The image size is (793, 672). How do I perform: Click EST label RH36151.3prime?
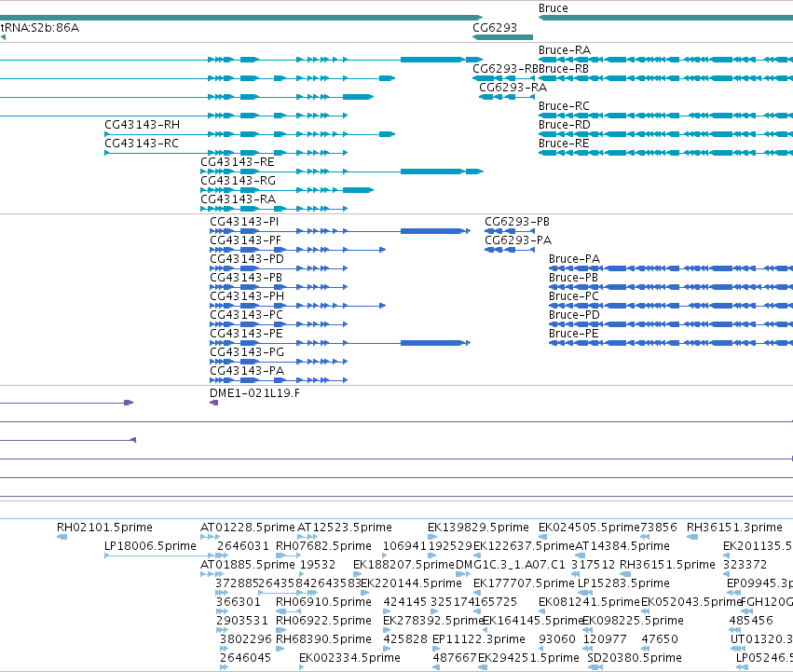click(x=734, y=528)
